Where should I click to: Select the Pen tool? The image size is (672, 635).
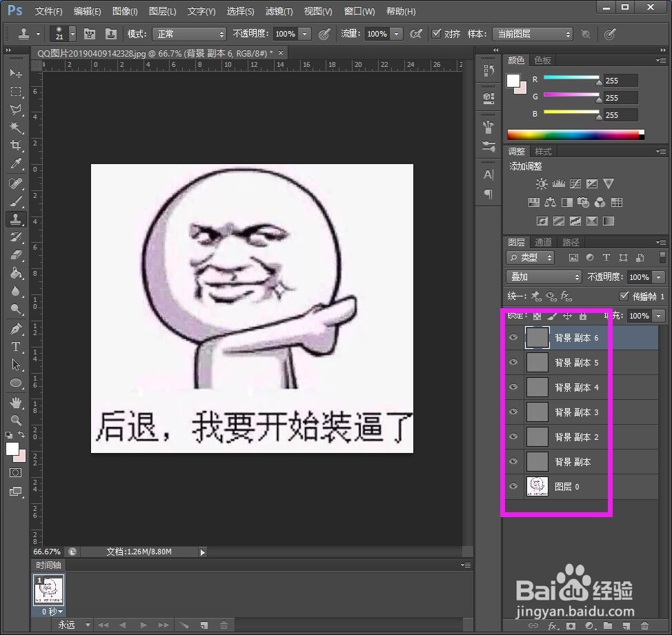pos(15,328)
